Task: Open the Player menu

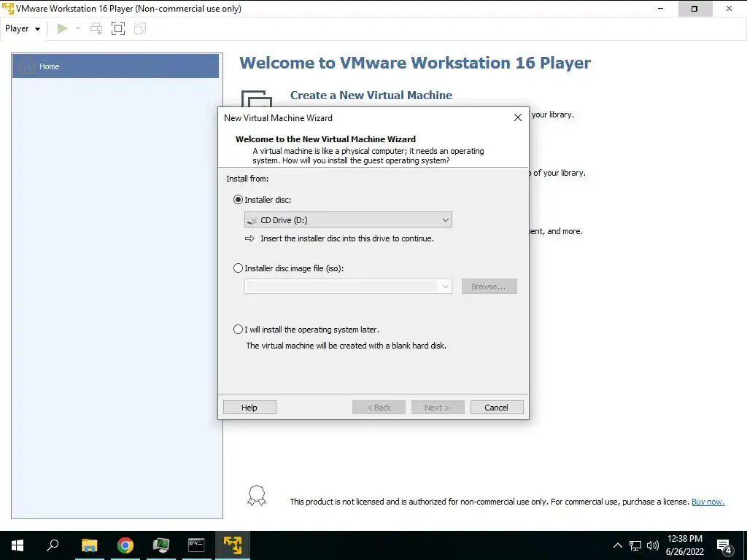Action: (x=23, y=28)
